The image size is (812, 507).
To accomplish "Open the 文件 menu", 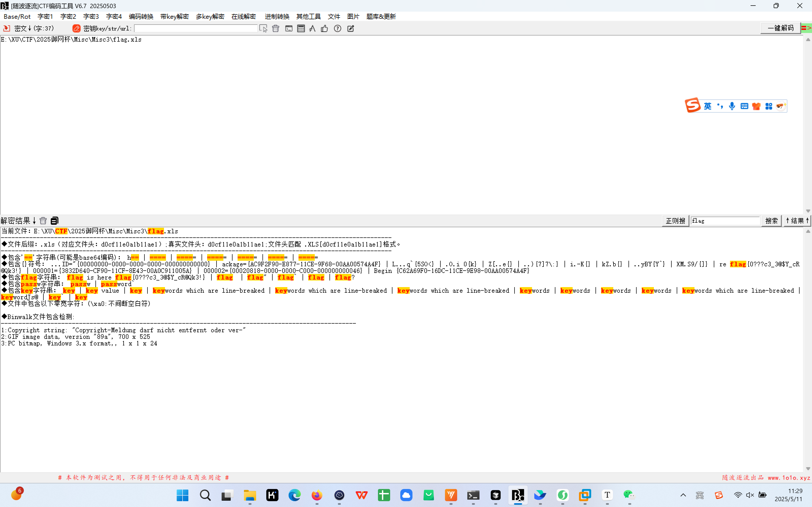I will tap(334, 16).
